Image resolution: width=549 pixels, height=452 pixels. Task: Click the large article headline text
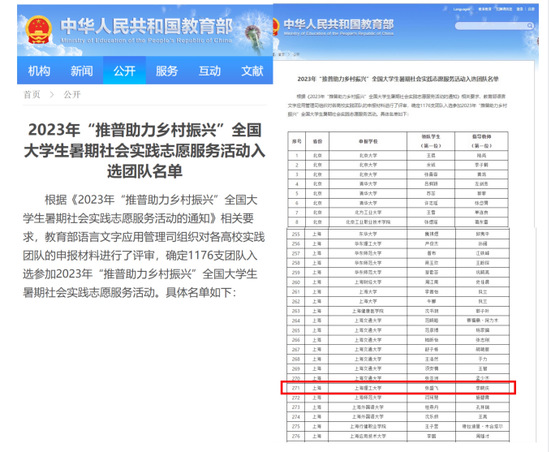145,151
